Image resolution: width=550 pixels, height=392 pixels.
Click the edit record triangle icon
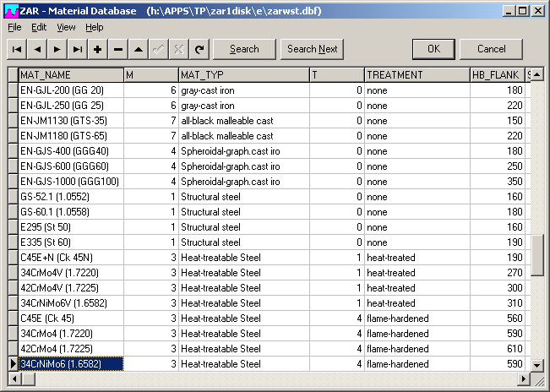(139, 49)
